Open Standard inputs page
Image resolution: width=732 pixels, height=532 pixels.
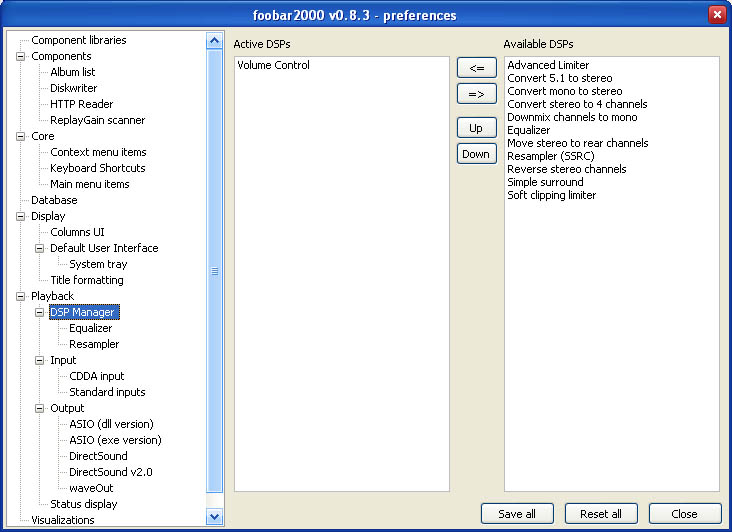[107, 392]
